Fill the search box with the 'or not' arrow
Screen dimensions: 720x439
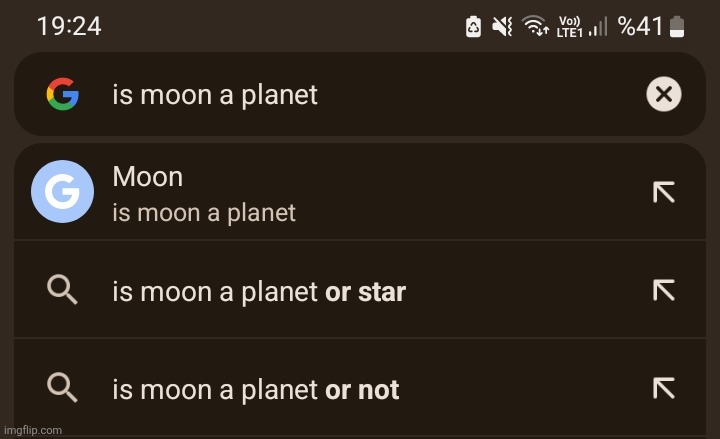point(663,388)
